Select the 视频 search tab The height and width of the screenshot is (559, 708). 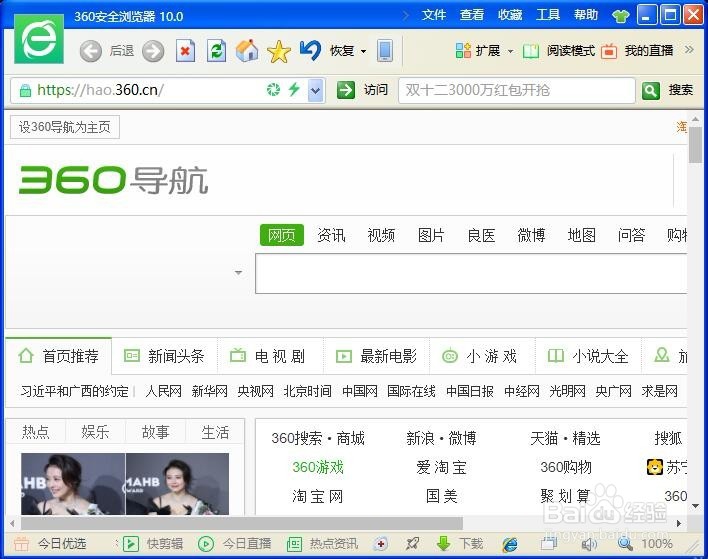click(x=381, y=235)
